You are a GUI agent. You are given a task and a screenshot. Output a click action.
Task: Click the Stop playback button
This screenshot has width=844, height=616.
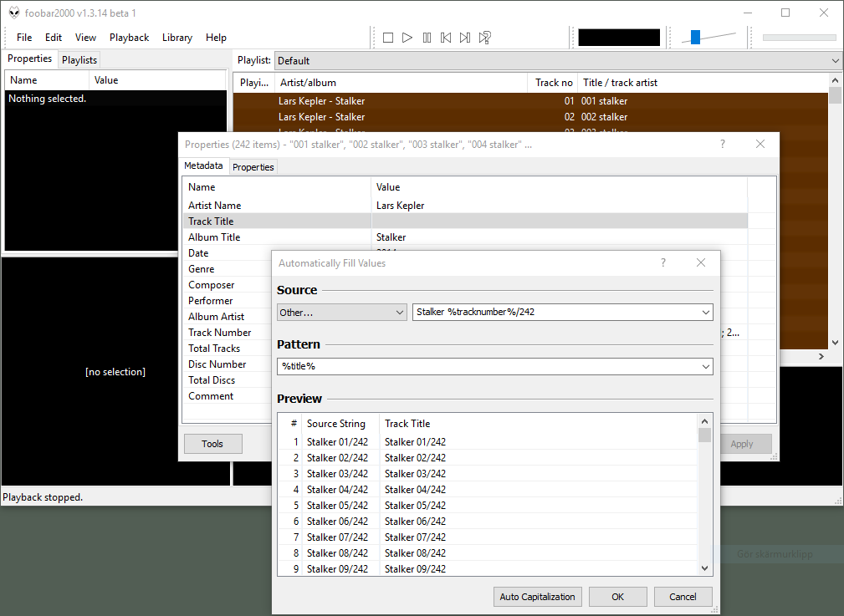388,38
